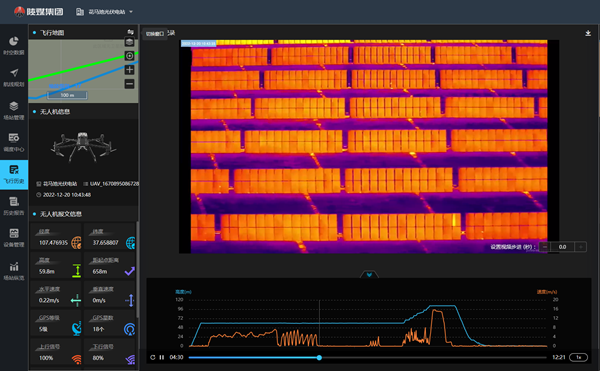The image size is (600, 371).
Task: Click the station building icon in header
Action: [80, 12]
